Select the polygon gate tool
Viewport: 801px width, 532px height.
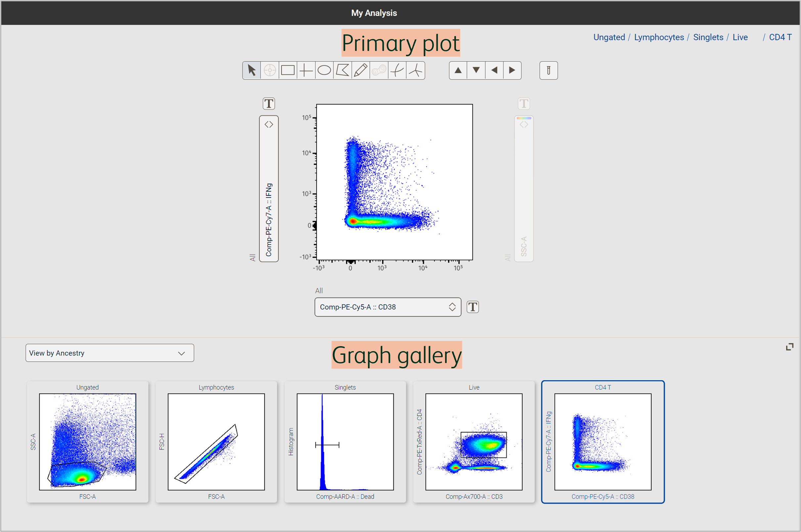pos(342,70)
